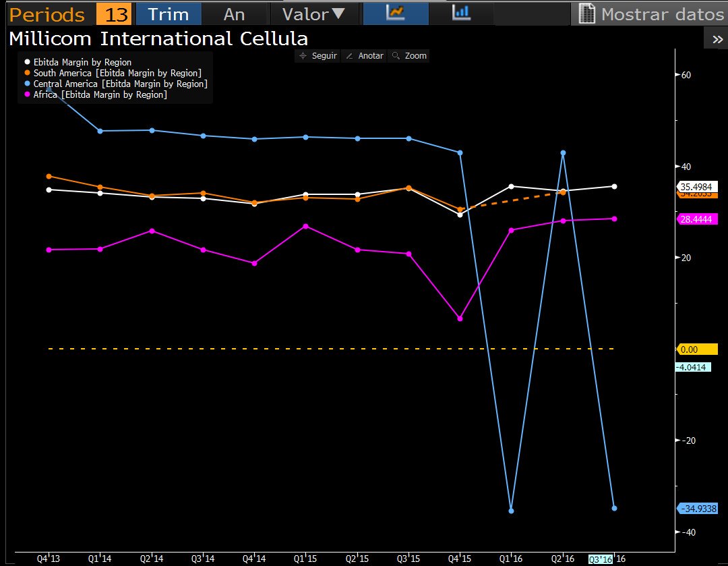This screenshot has width=728, height=566.
Task: Click the Zoom button label
Action: click(415, 56)
